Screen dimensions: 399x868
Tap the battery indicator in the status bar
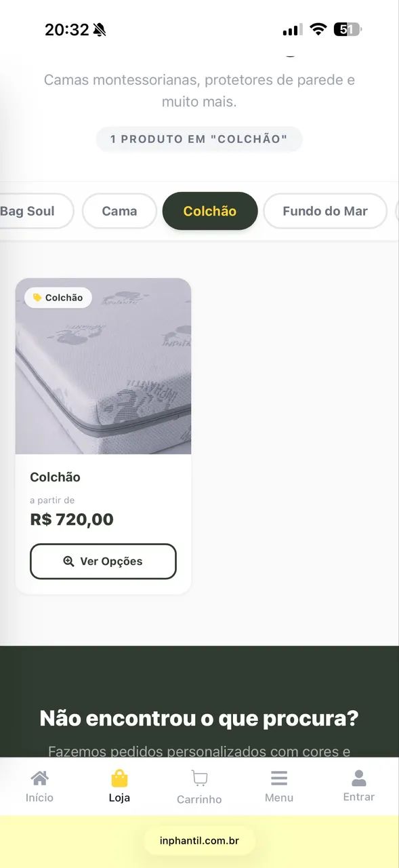coord(348,29)
